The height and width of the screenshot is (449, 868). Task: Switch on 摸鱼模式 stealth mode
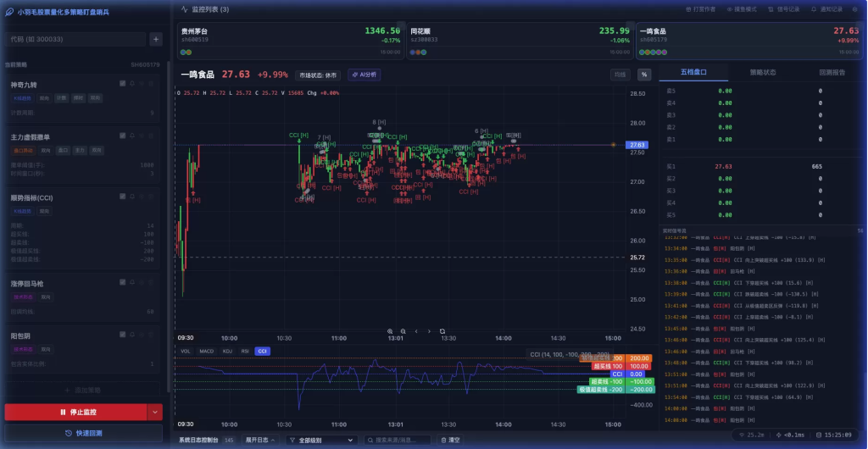point(742,9)
